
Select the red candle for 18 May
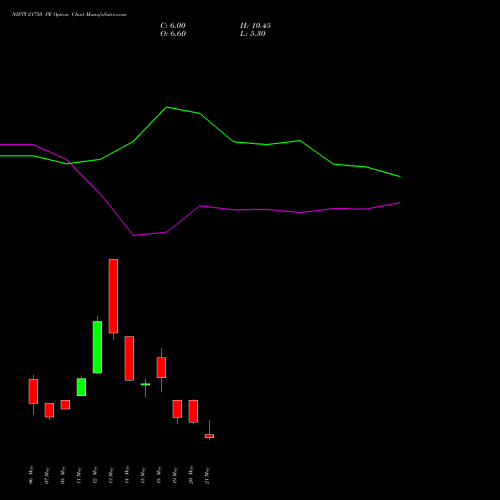tap(161, 368)
